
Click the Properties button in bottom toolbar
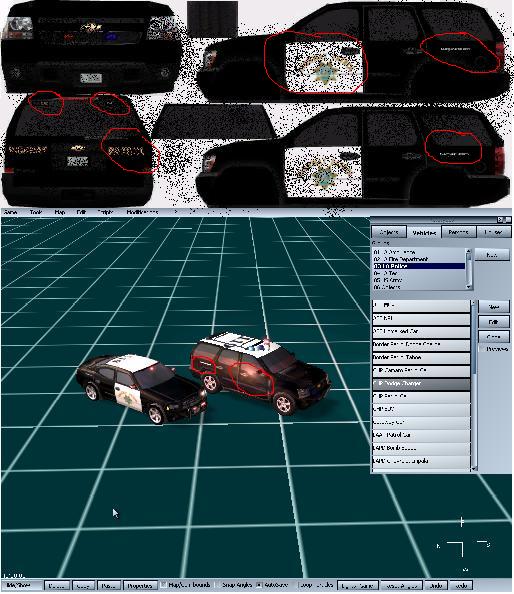(x=139, y=586)
